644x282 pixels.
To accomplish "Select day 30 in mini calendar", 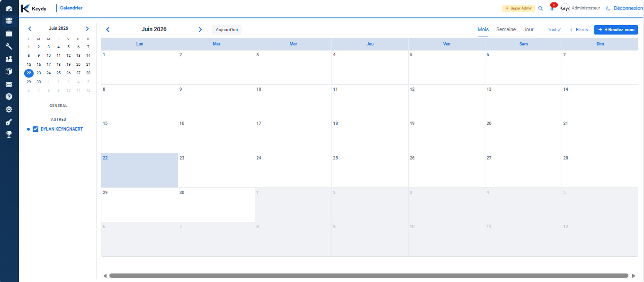I will [x=39, y=82].
